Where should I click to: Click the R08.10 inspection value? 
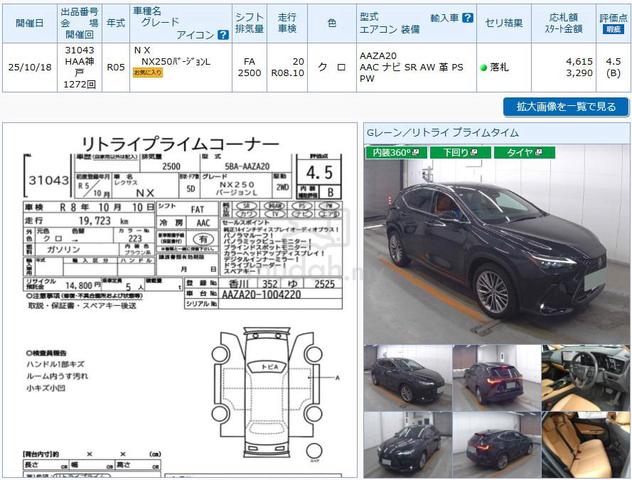(287, 73)
